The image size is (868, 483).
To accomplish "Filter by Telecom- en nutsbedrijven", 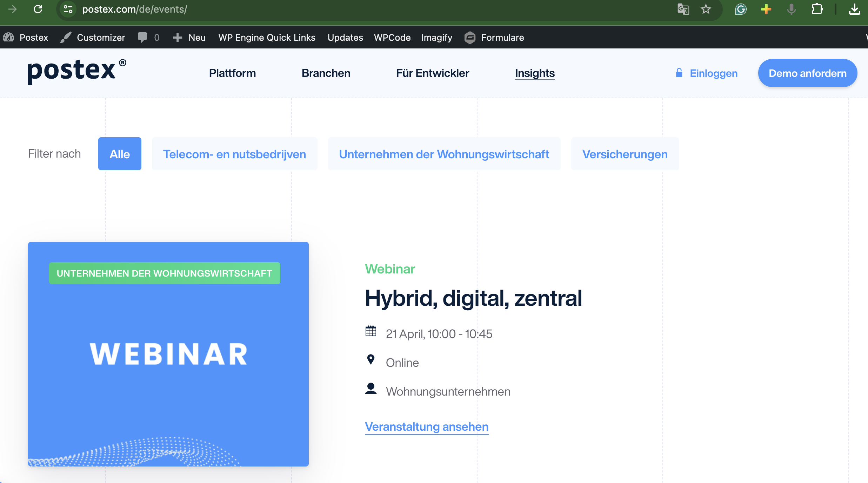I will point(234,154).
